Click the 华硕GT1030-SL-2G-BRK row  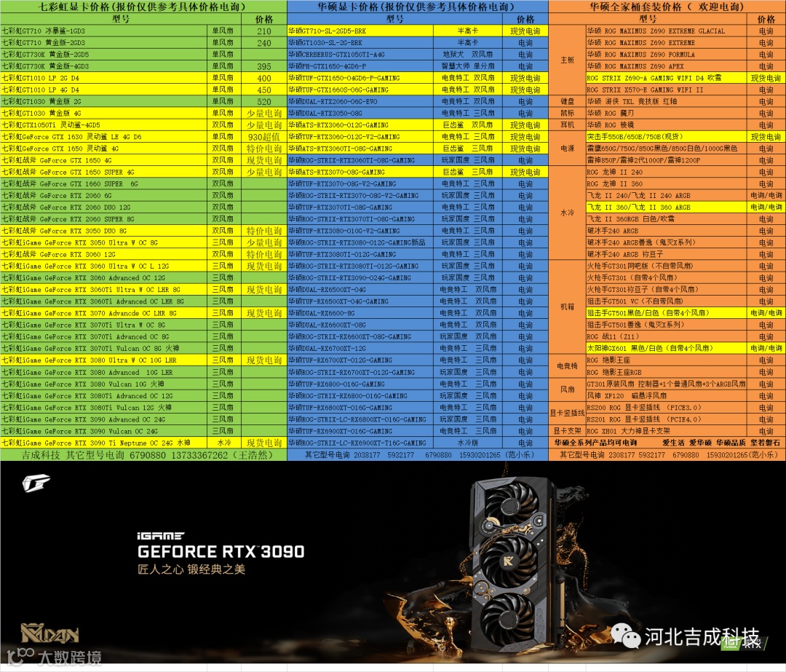point(418,43)
